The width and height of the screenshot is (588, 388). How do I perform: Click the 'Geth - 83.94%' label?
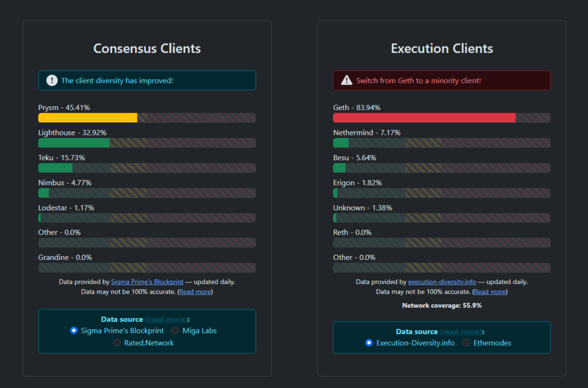click(357, 107)
